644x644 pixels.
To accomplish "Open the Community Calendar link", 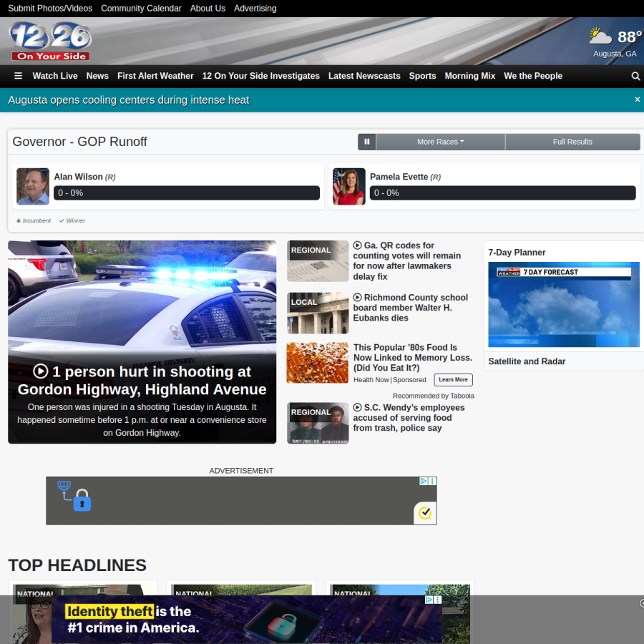I will [141, 8].
